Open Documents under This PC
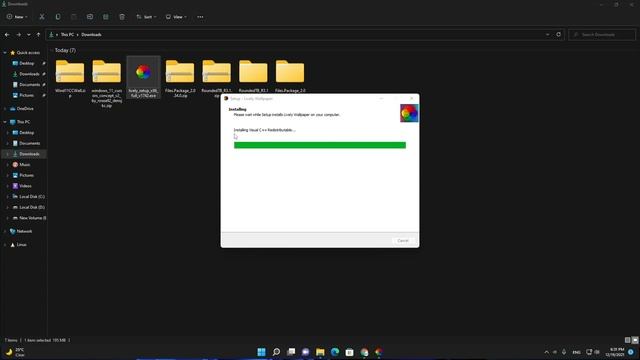640x360 pixels. (x=29, y=143)
